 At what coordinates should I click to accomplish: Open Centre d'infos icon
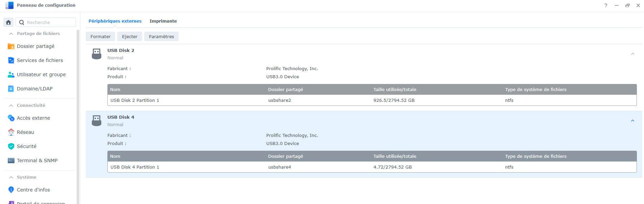tap(11, 190)
